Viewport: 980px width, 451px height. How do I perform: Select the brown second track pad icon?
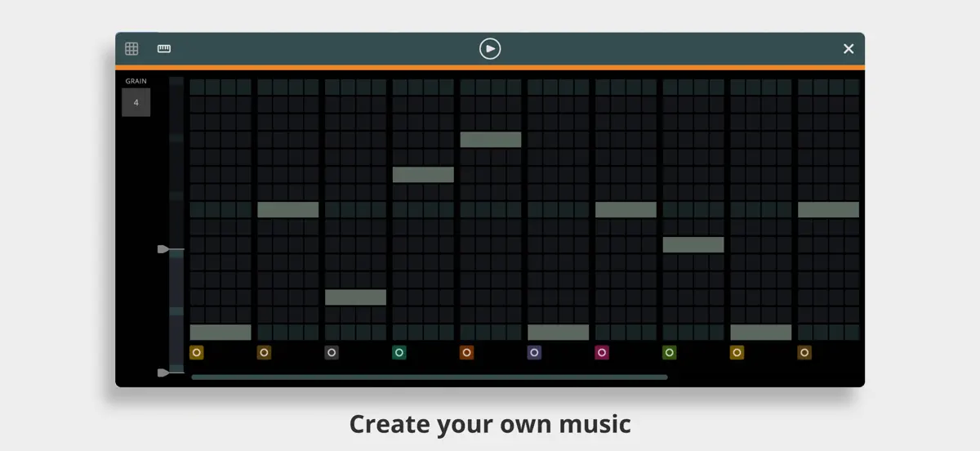pos(264,353)
